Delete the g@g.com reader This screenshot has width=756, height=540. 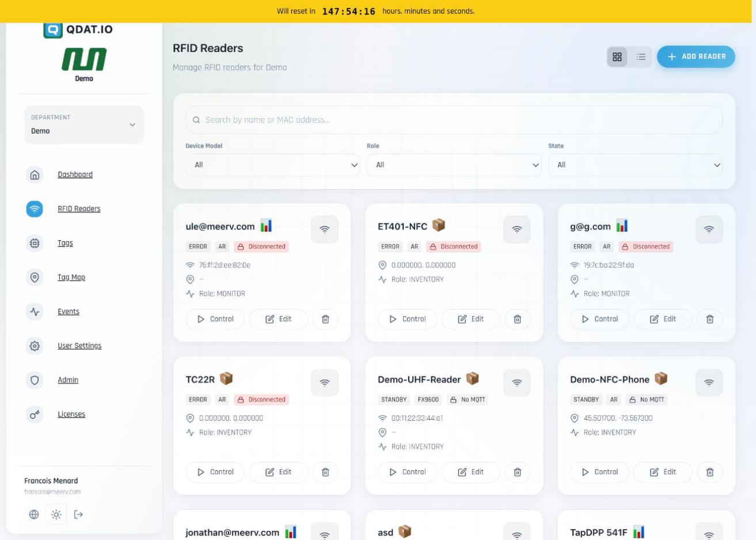tap(710, 319)
